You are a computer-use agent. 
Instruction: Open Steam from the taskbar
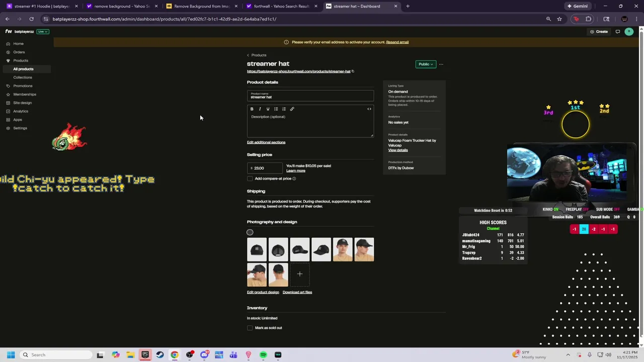(159, 355)
